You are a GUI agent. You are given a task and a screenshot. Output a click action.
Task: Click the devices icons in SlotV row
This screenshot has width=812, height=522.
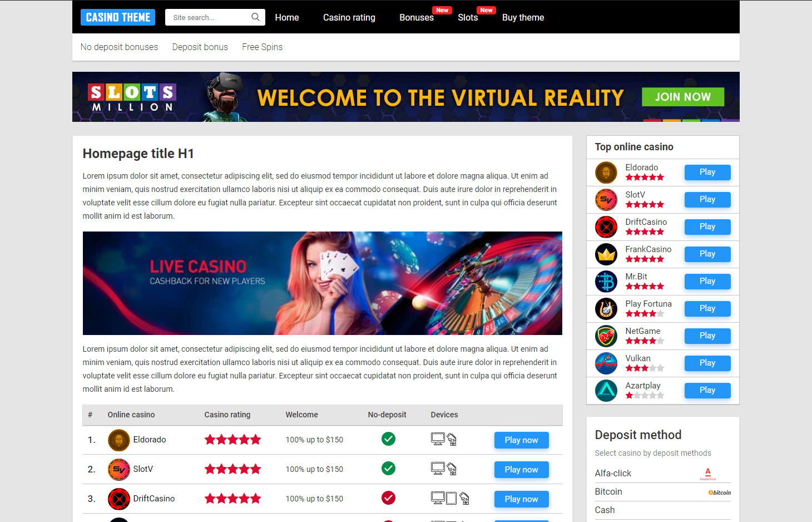pyautogui.click(x=444, y=469)
